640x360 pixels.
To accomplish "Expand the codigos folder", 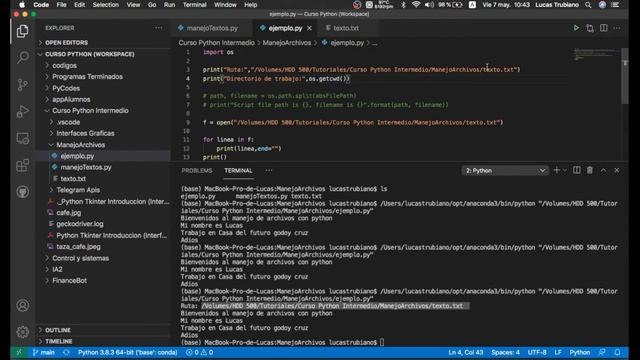I will coord(64,65).
